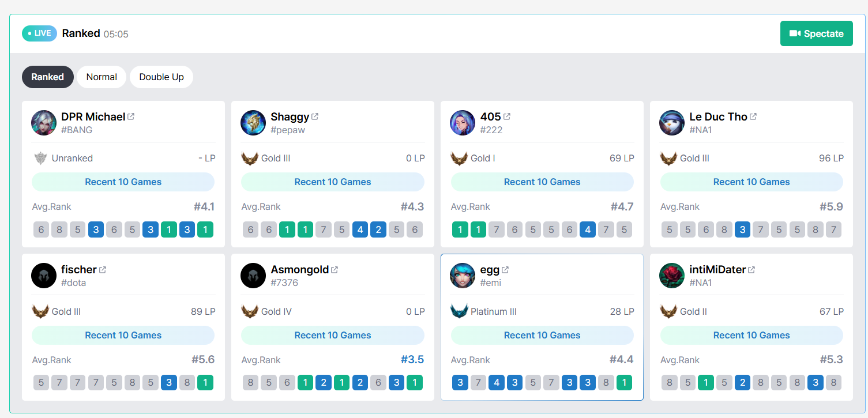This screenshot has height=418, width=868.
Task: Open fischer's external profile link icon
Action: point(103,269)
